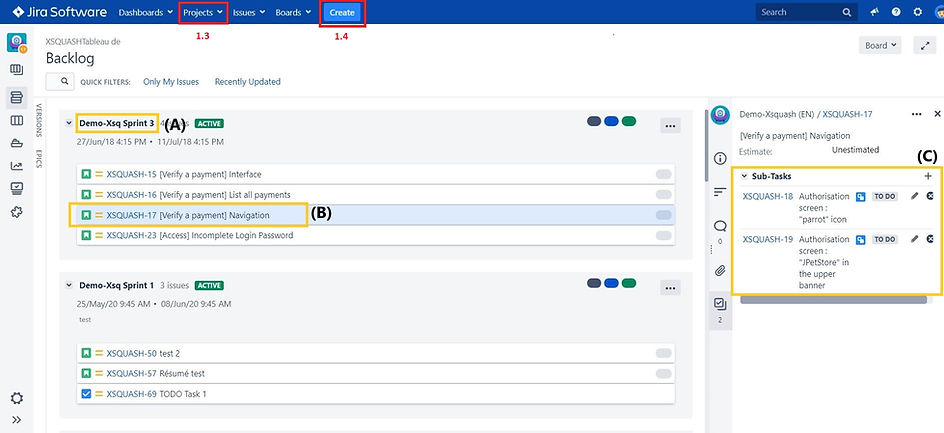Screen dimensions: 944x433
Task: Click the XSQUASH project avatar in sidebar
Action: tap(17, 43)
